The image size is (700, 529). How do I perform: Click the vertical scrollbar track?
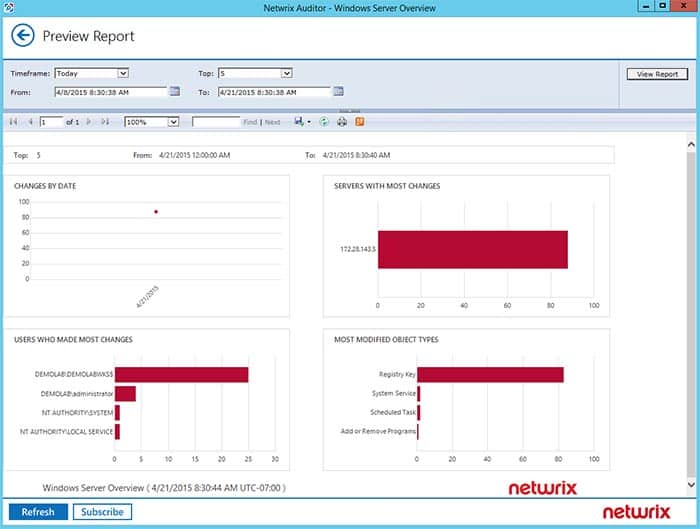click(x=691, y=312)
